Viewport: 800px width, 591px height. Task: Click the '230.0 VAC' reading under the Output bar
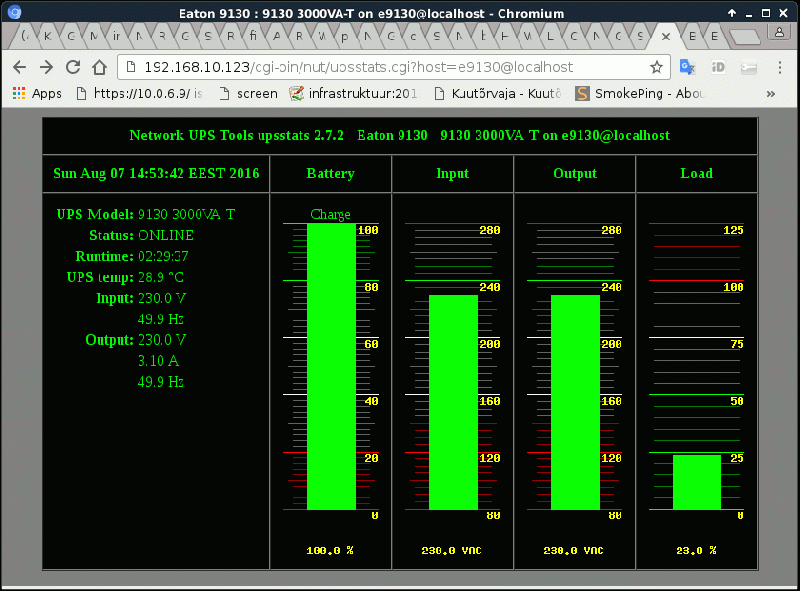click(x=573, y=550)
